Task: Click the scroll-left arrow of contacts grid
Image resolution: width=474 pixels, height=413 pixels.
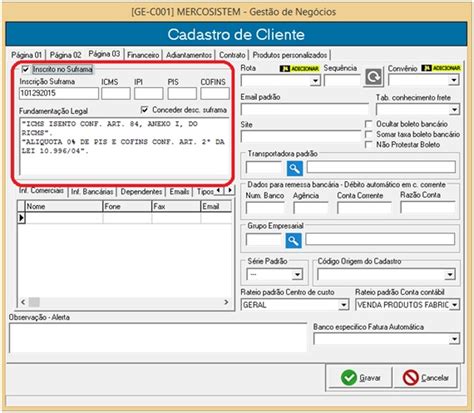Action: point(23,302)
